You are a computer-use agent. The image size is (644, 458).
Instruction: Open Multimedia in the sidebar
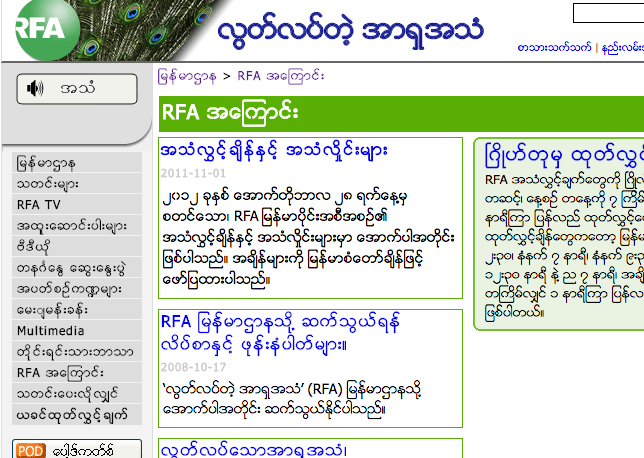[77, 331]
